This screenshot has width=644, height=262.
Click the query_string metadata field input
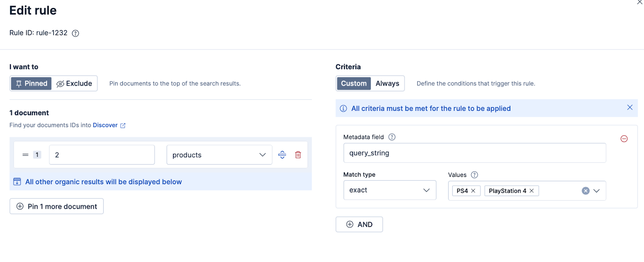click(x=475, y=153)
